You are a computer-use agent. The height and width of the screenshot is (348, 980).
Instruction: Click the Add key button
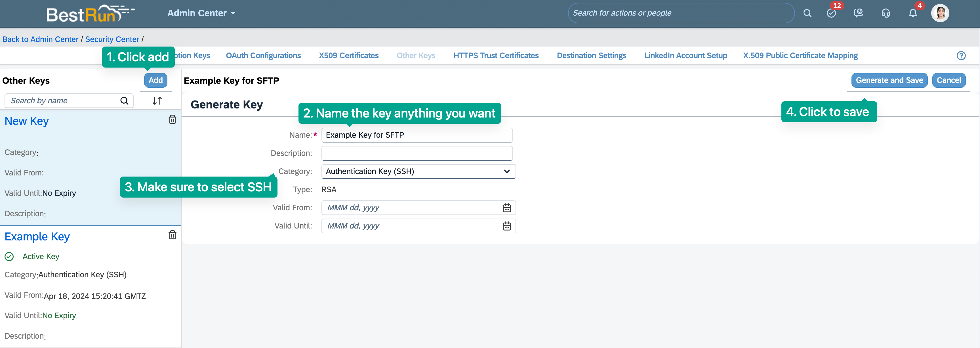pos(155,80)
